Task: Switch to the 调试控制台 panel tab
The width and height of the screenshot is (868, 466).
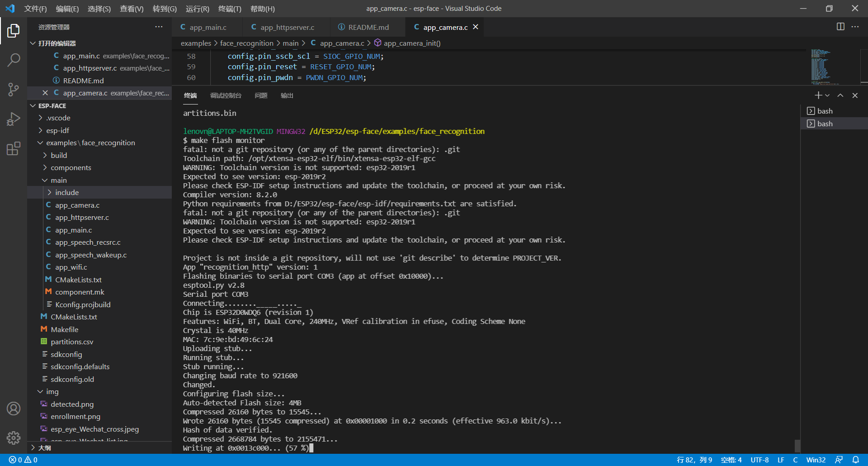Action: (226, 95)
